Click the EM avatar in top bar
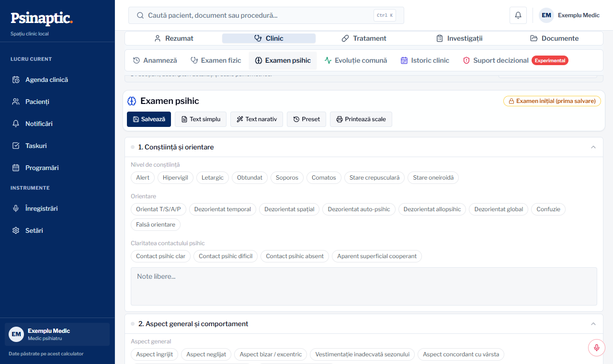The height and width of the screenshot is (364, 613). click(546, 15)
